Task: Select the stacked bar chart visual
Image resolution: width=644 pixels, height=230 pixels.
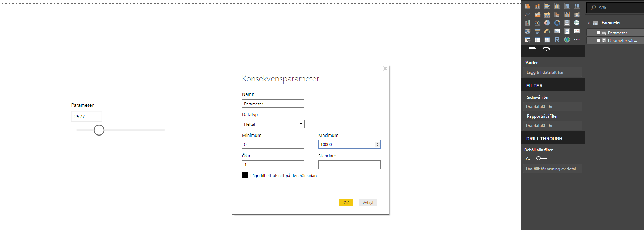Action: click(x=527, y=6)
